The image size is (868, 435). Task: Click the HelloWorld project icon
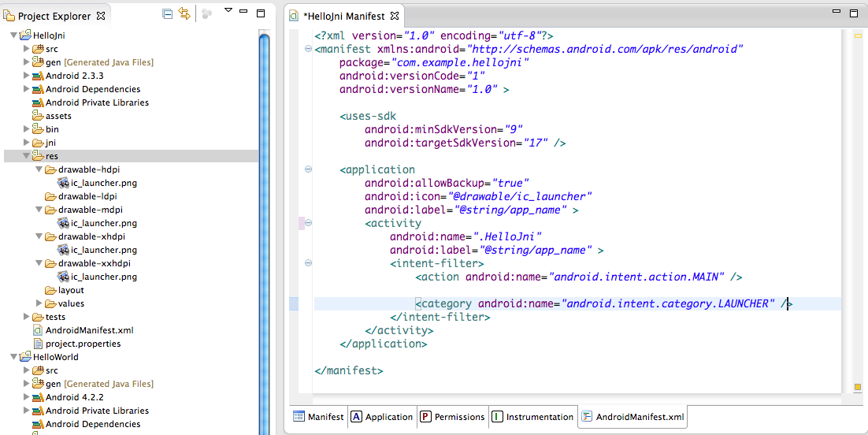click(x=25, y=357)
